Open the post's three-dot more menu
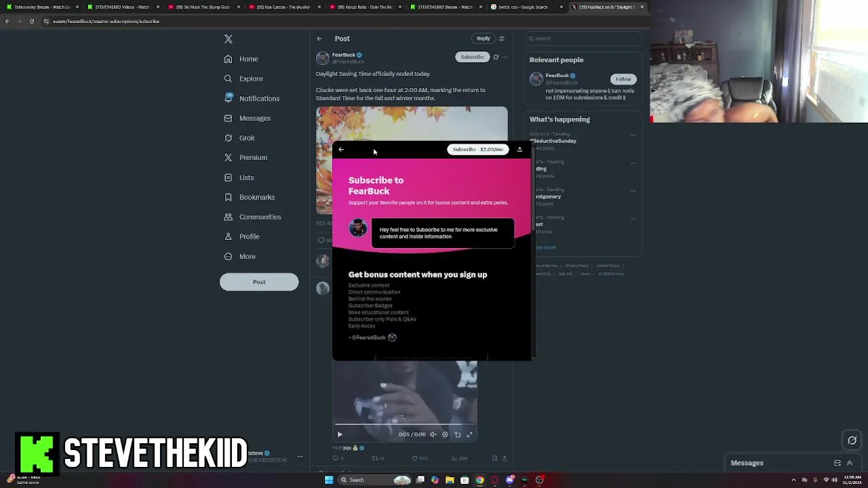 [505, 57]
